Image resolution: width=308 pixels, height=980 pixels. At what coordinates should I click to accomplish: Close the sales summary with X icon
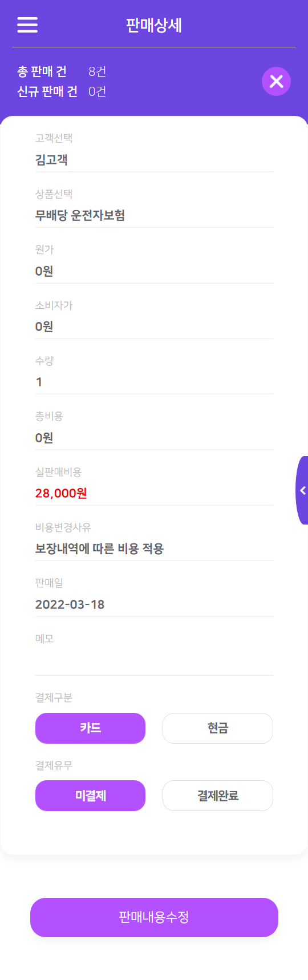coord(277,81)
